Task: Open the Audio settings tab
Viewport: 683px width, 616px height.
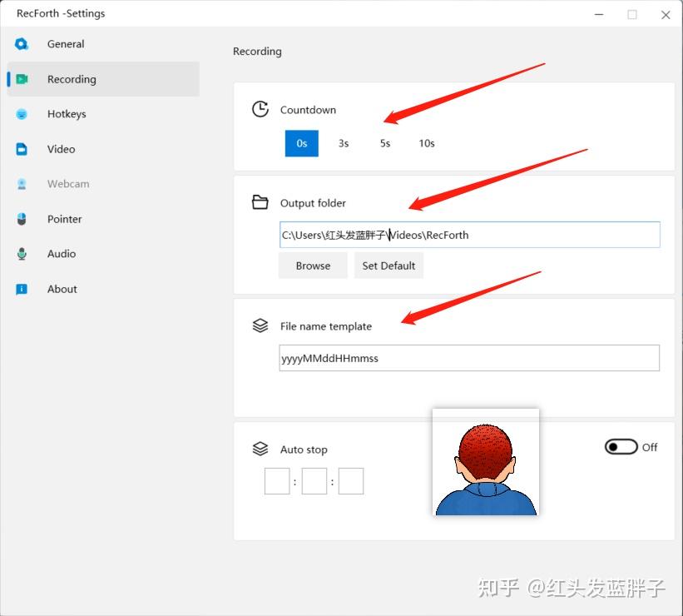Action: pyautogui.click(x=104, y=254)
